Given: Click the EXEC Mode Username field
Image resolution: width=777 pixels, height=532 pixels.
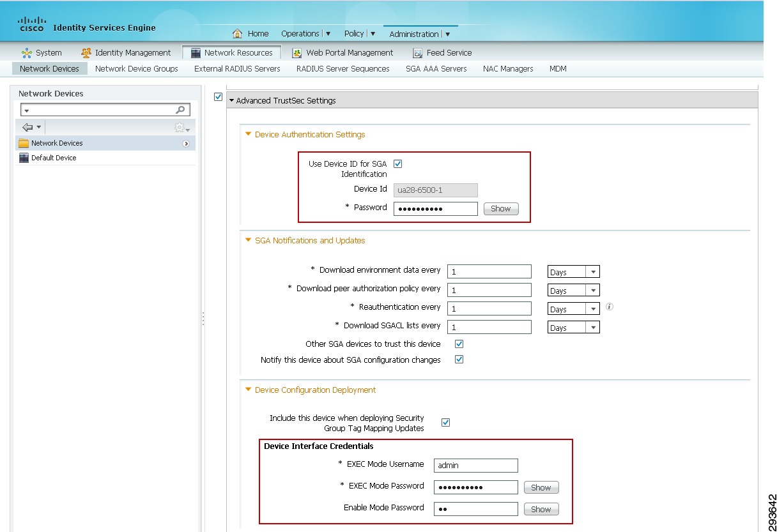Looking at the screenshot, I should tap(476, 466).
